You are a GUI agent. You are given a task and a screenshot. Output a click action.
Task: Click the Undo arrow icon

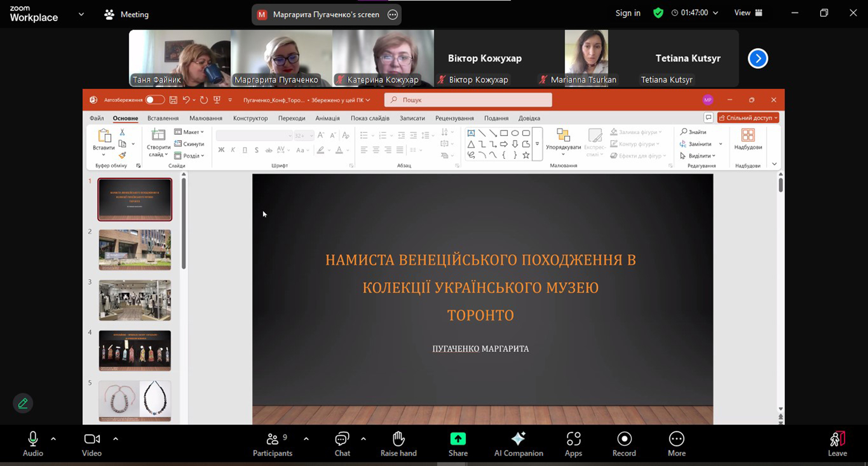point(186,100)
